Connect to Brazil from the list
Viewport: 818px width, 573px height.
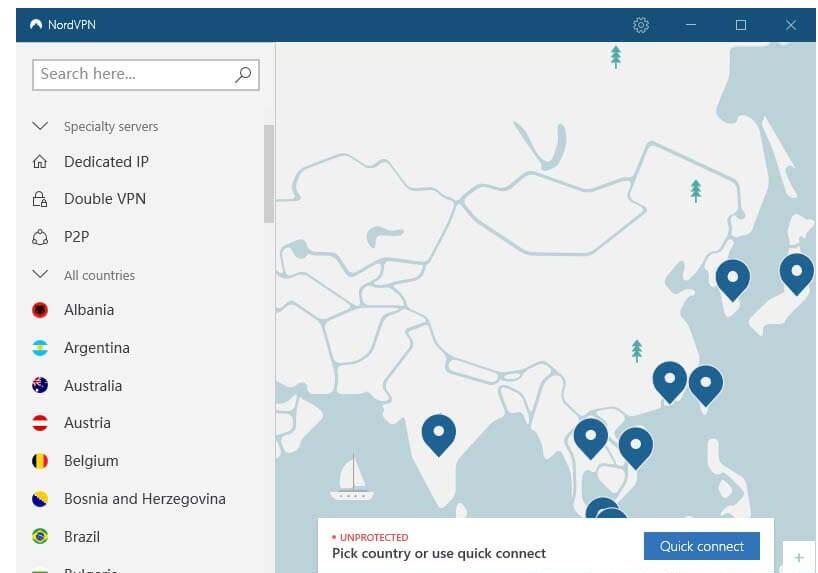82,536
